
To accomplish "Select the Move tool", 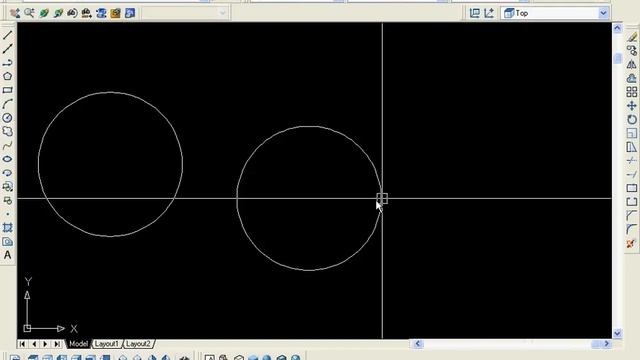I will point(632,106).
